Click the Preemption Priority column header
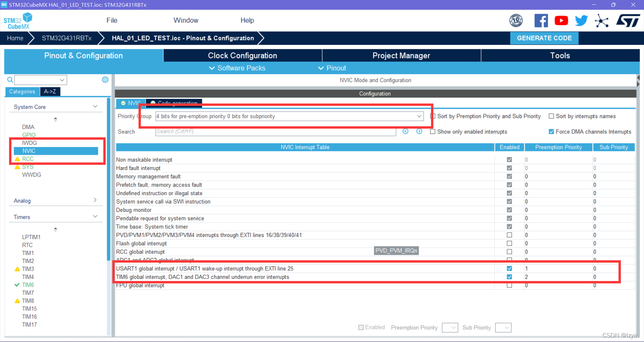Image resolution: width=644 pixels, height=342 pixels. (x=558, y=147)
